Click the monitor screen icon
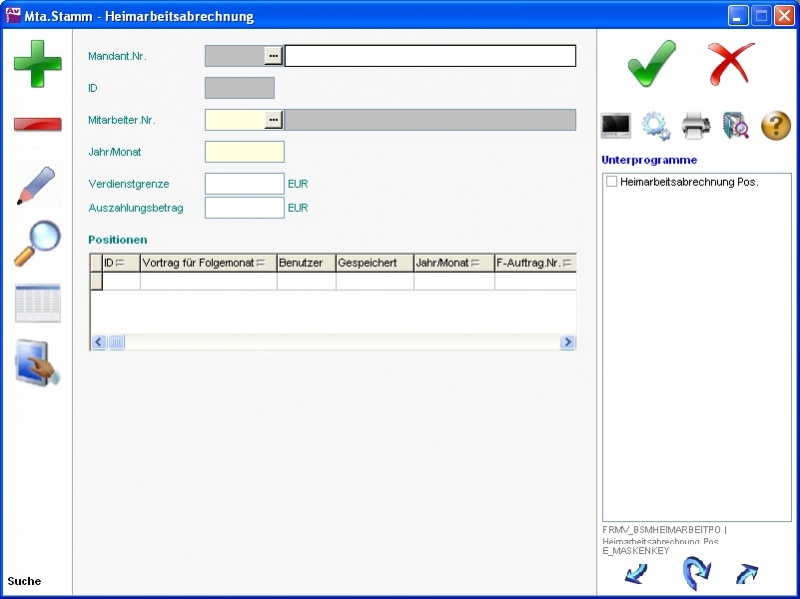This screenshot has width=800, height=599. tap(616, 126)
